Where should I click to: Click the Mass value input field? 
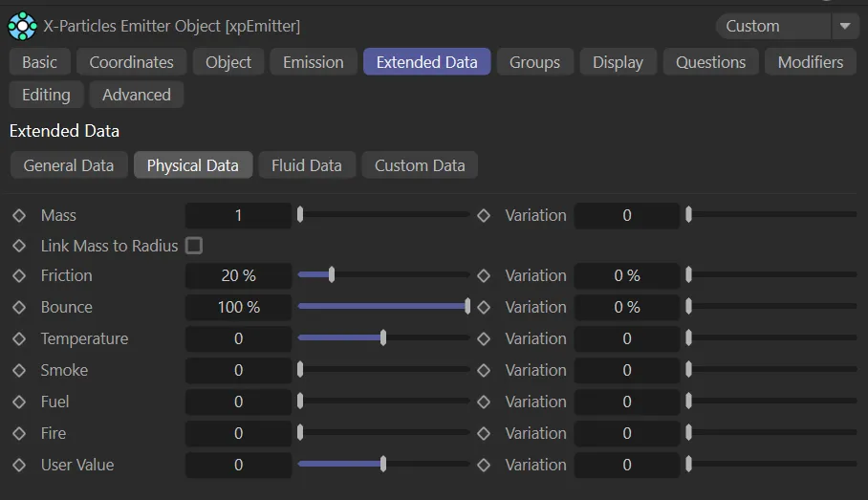(x=238, y=216)
